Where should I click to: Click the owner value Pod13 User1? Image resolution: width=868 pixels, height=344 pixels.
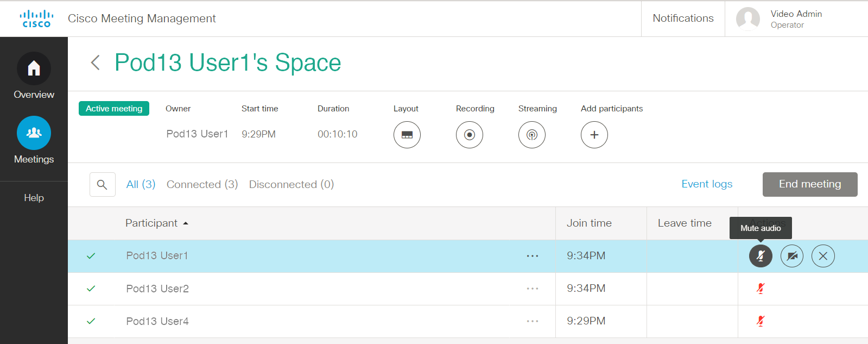[197, 134]
